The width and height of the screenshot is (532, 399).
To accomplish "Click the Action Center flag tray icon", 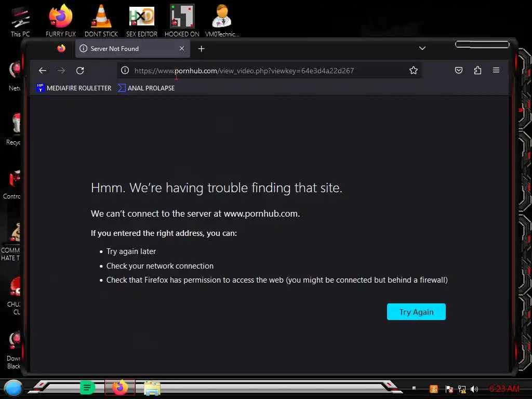I will pyautogui.click(x=449, y=389).
